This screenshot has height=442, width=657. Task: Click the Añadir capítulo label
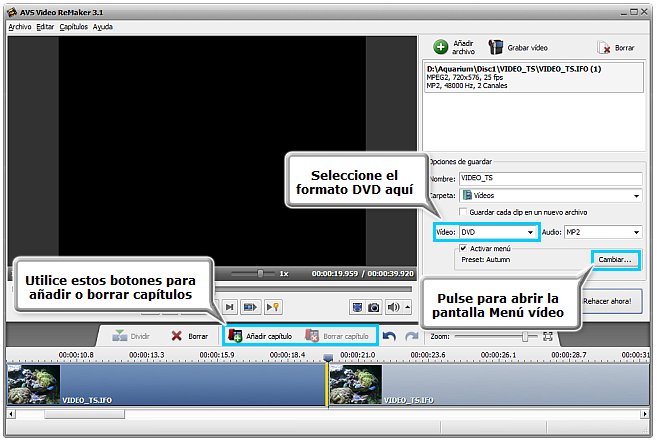(x=269, y=336)
